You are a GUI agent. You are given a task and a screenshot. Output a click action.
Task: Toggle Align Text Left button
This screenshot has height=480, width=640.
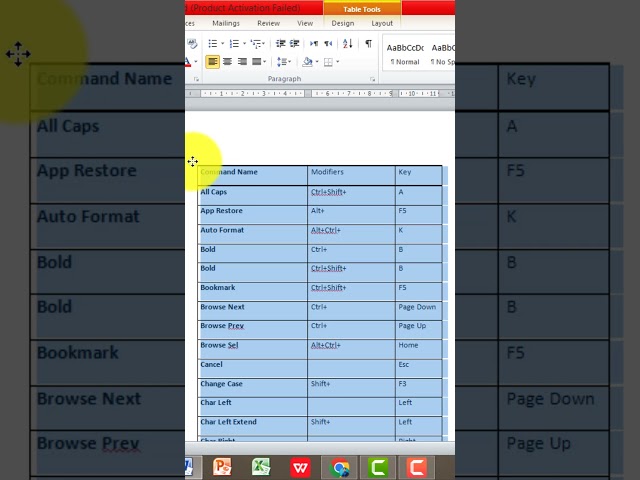click(x=213, y=62)
